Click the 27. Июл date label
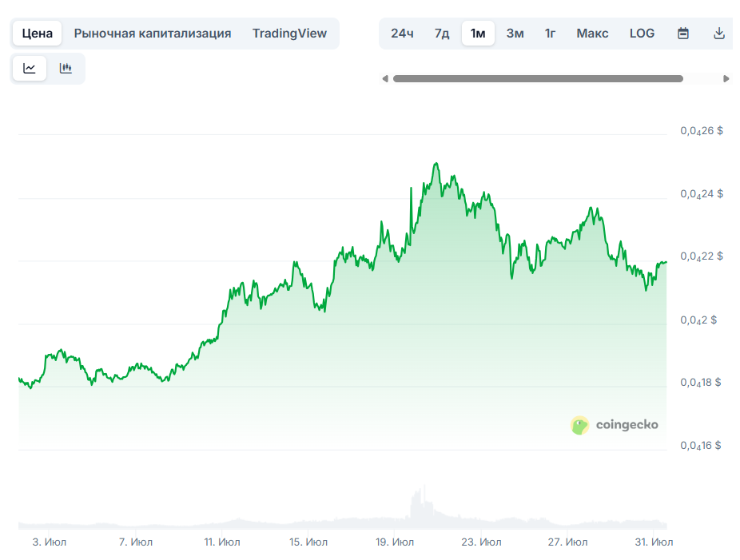The image size is (740, 560). 567,542
